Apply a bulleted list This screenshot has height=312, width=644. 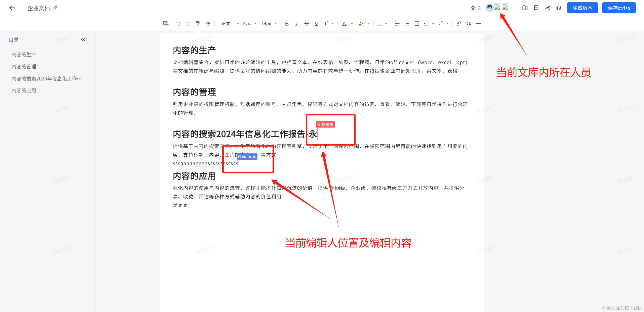(397, 24)
